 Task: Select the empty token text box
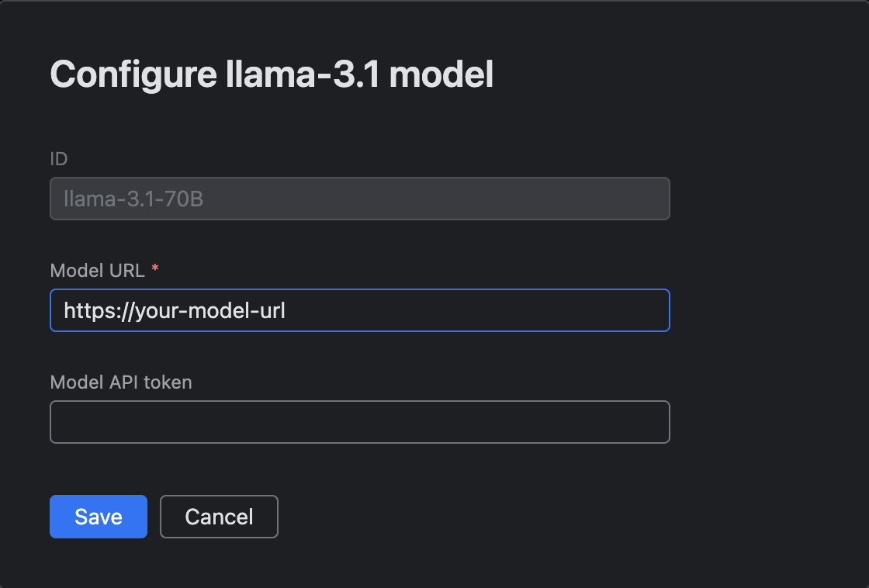[x=359, y=422]
